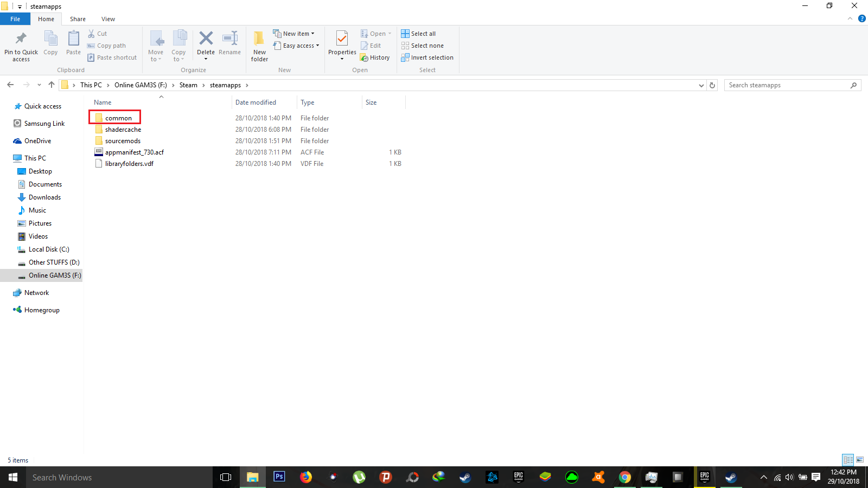868x488 pixels.
Task: Open the Share ribbon tab
Action: [x=78, y=18]
